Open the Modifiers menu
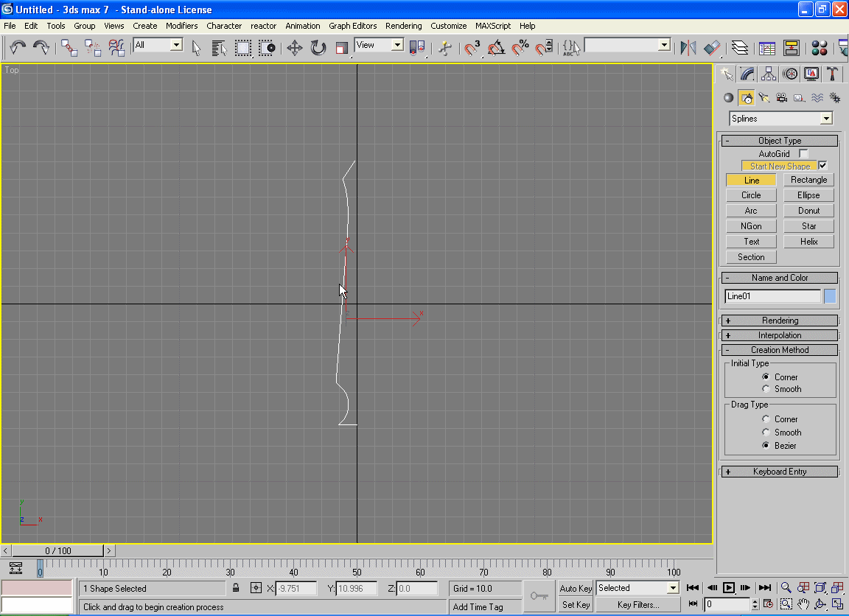 tap(181, 26)
